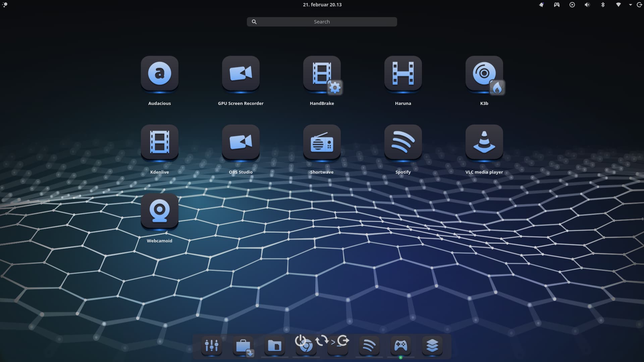Launch Audacious music player
Viewport: 644px width, 362px height.
160,73
